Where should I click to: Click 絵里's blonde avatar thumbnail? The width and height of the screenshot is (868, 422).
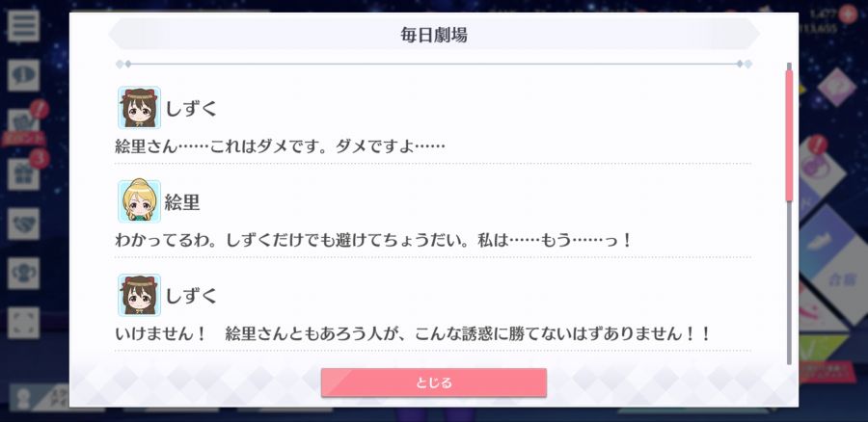(x=140, y=201)
